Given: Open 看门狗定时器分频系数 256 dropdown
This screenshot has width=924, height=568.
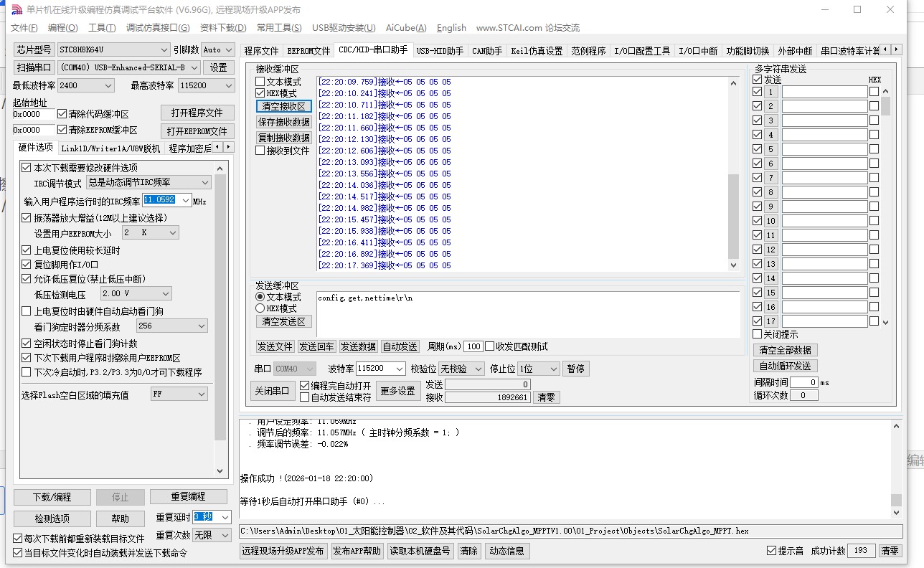Looking at the screenshot, I should point(171,326).
